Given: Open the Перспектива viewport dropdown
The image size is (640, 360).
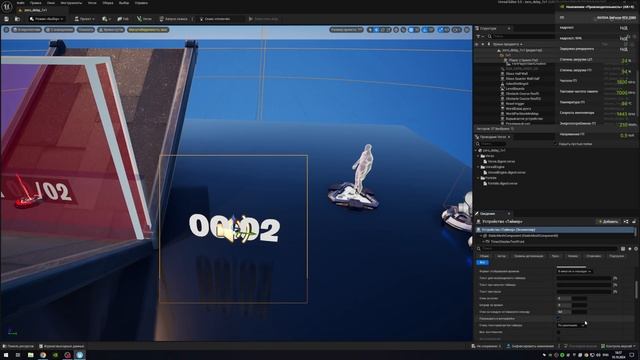Looking at the screenshot, I should [x=27, y=30].
